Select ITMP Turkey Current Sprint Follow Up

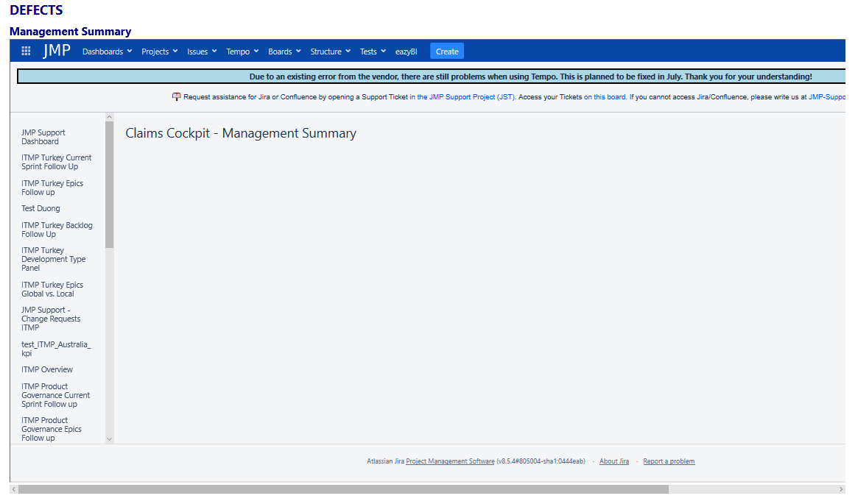click(x=57, y=162)
